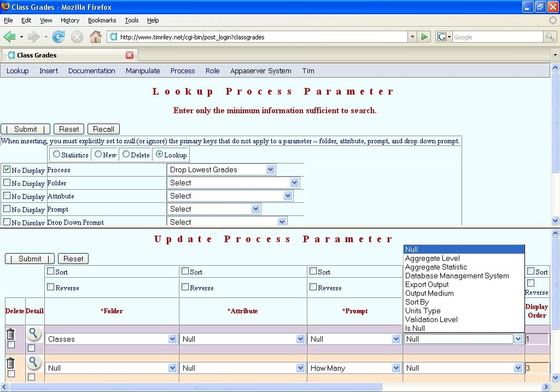Open the Prompt Select dropdown in Lookup form

point(214,209)
